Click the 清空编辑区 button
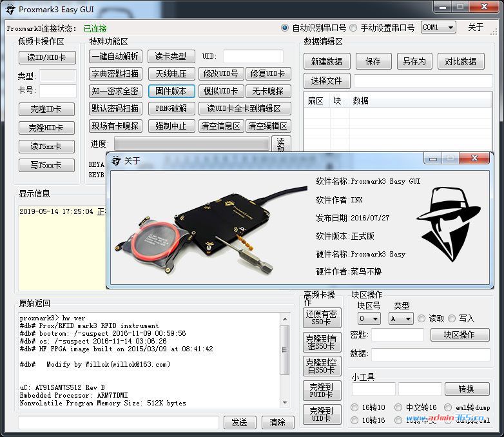This screenshot has width=504, height=437. [x=268, y=126]
